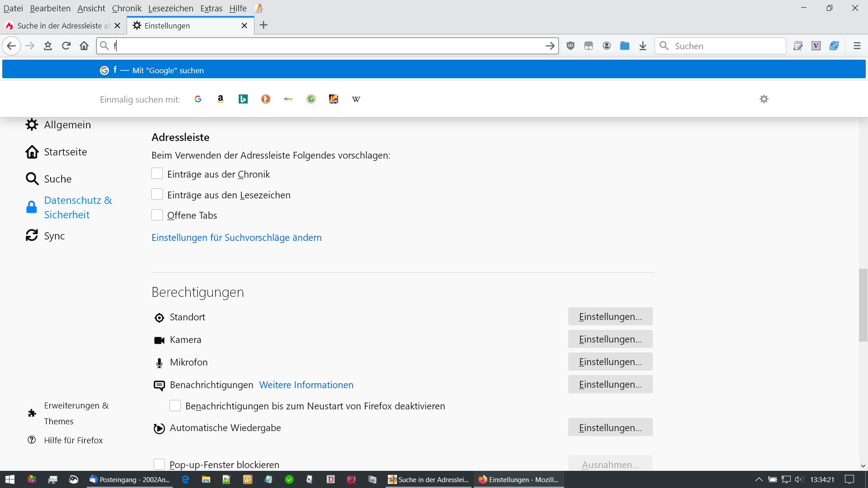Select the Bing one-off search engine
Screen dimensions: 868x488
click(x=243, y=99)
